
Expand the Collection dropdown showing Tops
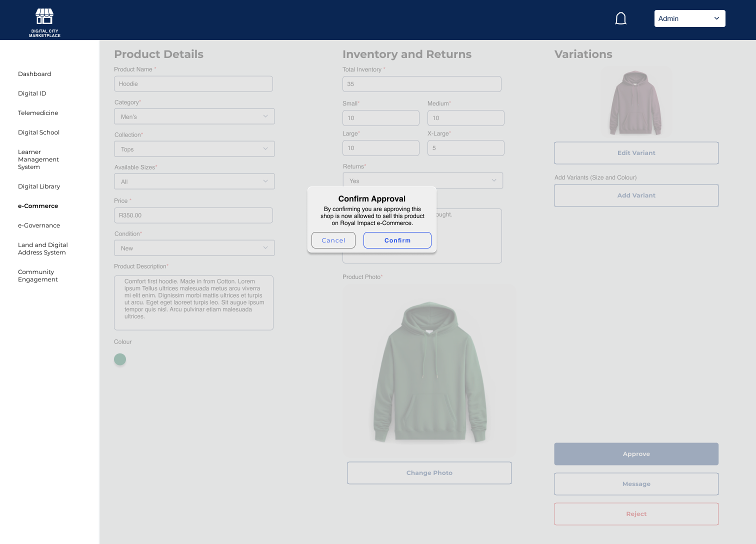click(x=194, y=149)
